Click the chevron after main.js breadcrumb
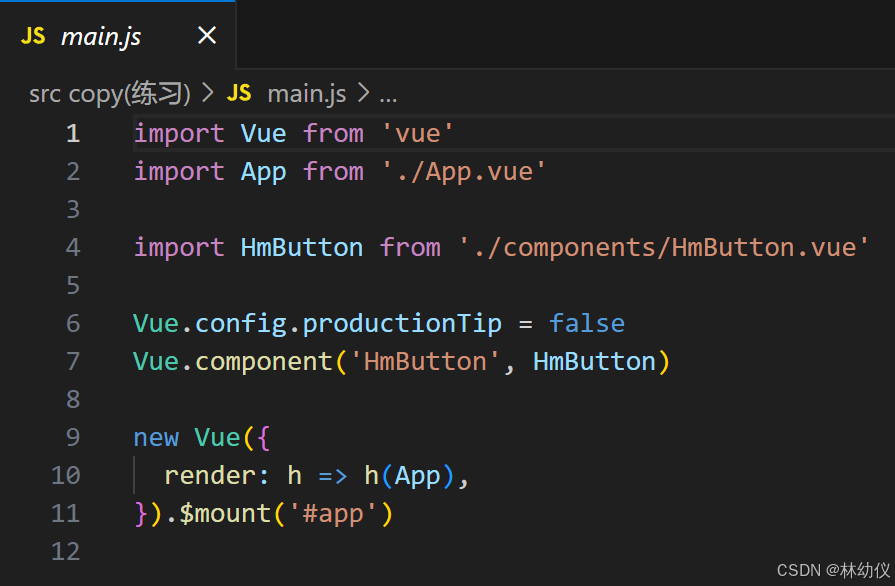This screenshot has height=586, width=895. pyautogui.click(x=363, y=93)
